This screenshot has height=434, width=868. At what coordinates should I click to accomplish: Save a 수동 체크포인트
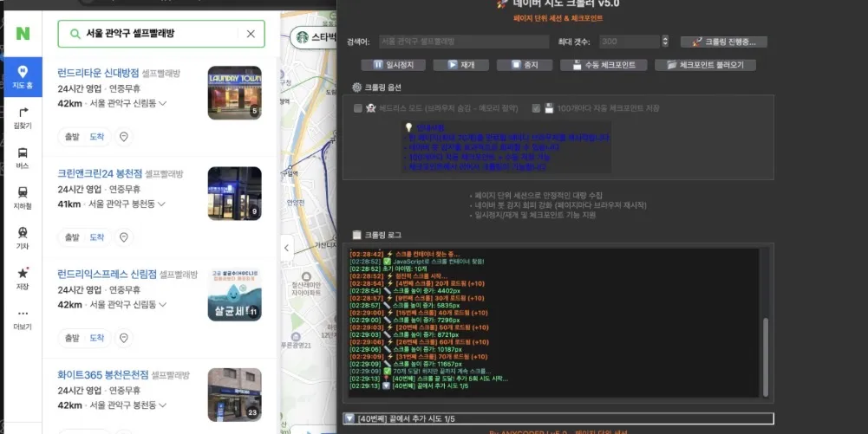pos(604,65)
